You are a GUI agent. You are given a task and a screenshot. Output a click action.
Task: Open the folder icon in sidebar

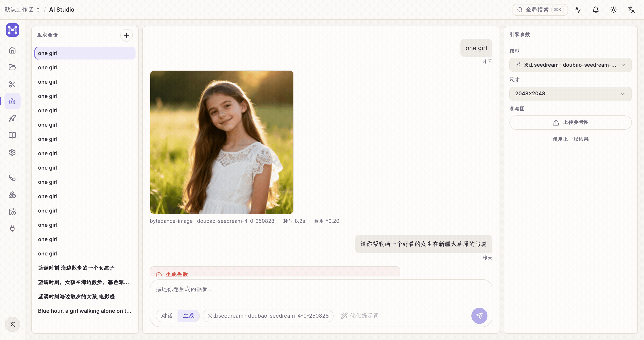(x=12, y=67)
